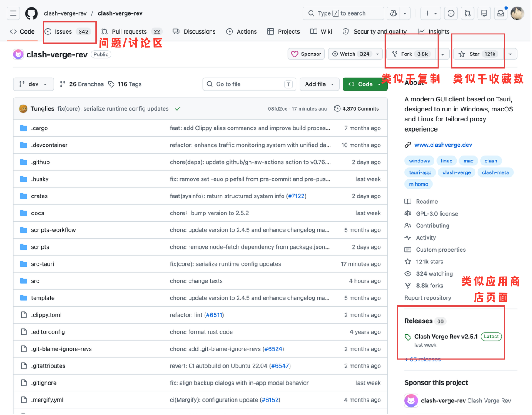The height and width of the screenshot is (415, 532).
Task: Open the dev branch selector dropdown
Action: click(34, 84)
